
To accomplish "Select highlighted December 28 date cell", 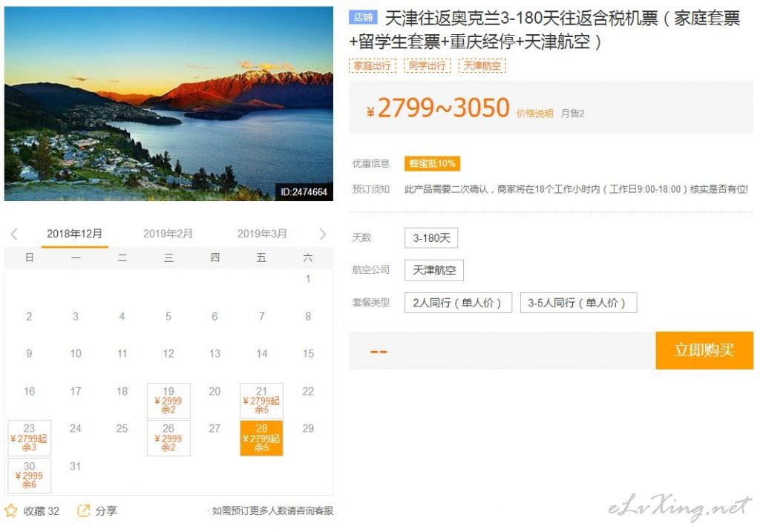I will click(x=261, y=438).
